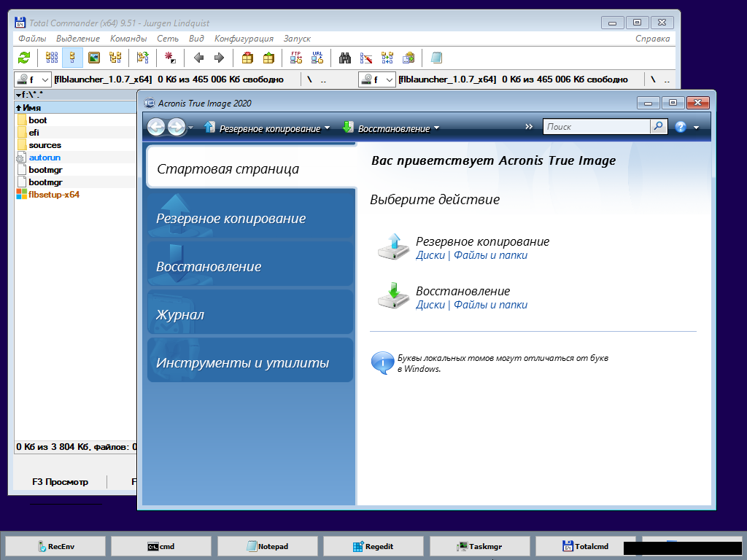The image size is (747, 560).
Task: Open Taskmgr from the bottom taskbar
Action: [x=480, y=546]
